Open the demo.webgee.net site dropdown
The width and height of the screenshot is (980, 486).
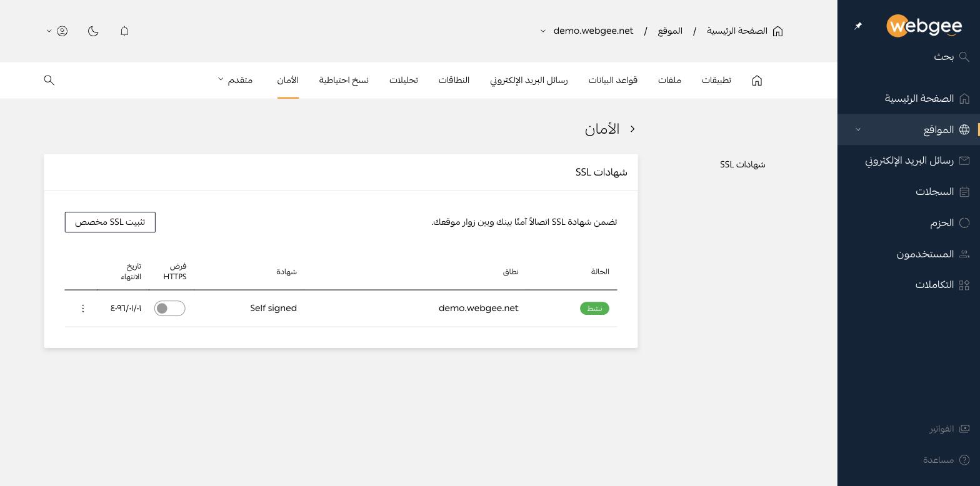pyautogui.click(x=587, y=31)
